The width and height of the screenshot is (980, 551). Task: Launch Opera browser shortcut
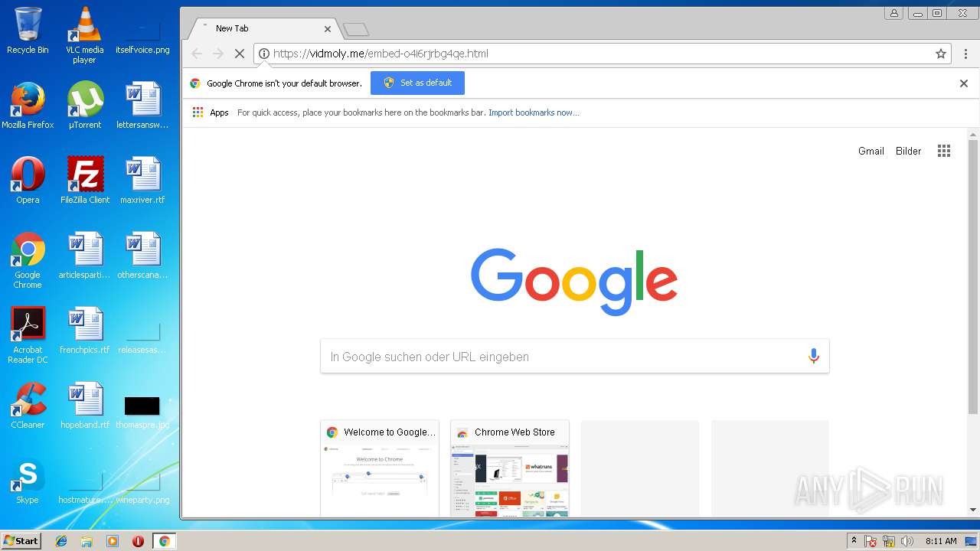tap(28, 181)
